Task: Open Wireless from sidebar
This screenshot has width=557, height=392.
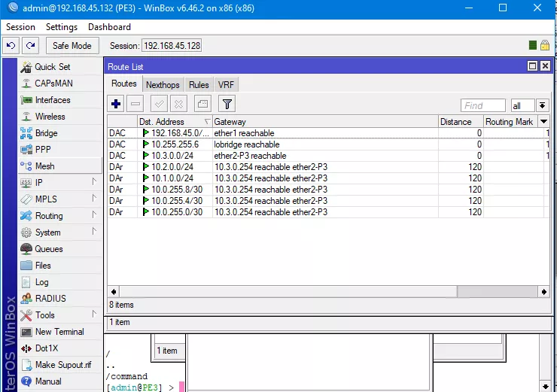Action: 59,117
